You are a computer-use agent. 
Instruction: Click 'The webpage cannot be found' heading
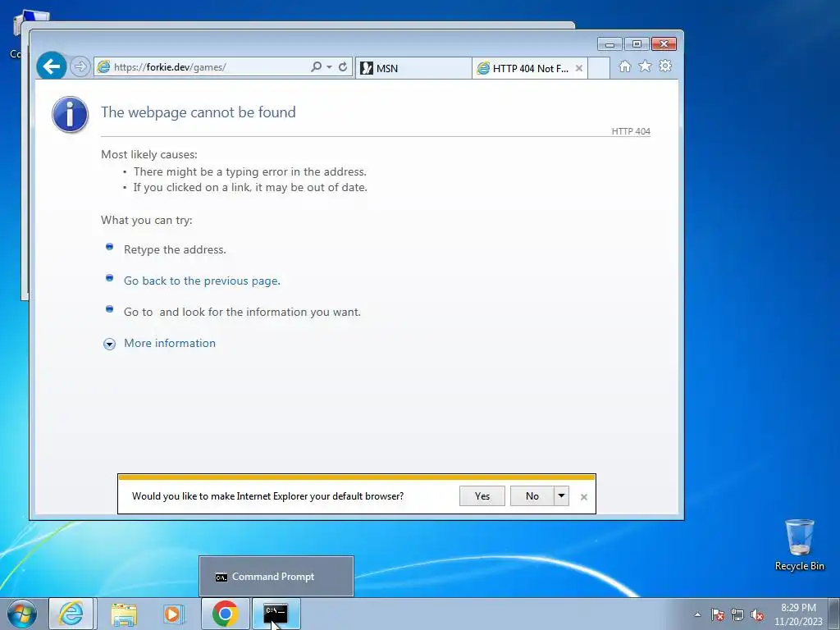(x=199, y=112)
